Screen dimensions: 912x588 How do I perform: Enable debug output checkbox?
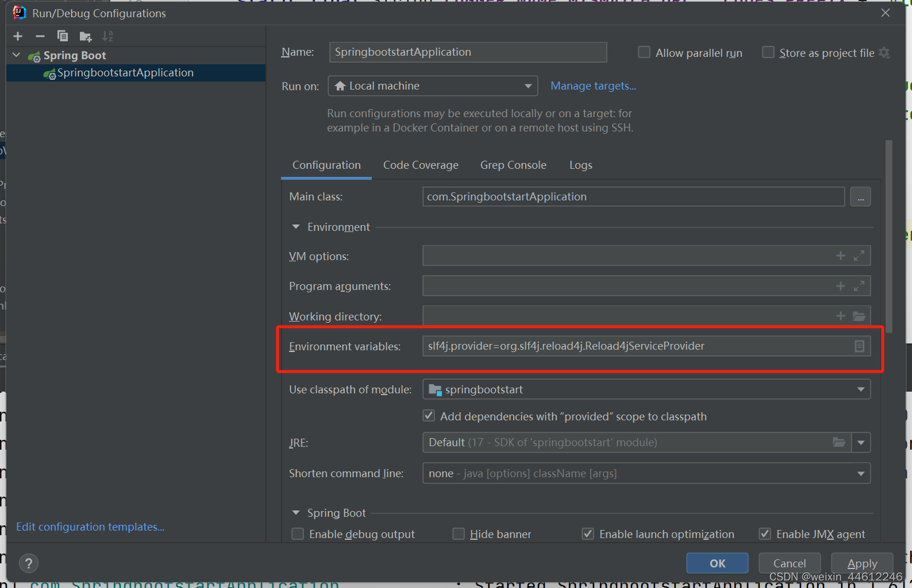[x=298, y=534]
